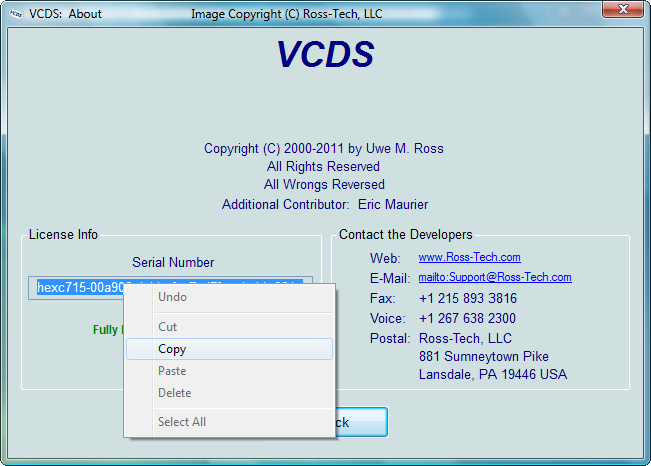This screenshot has width=651, height=466.
Task: Select Delete in the context menu
Action: [229, 393]
